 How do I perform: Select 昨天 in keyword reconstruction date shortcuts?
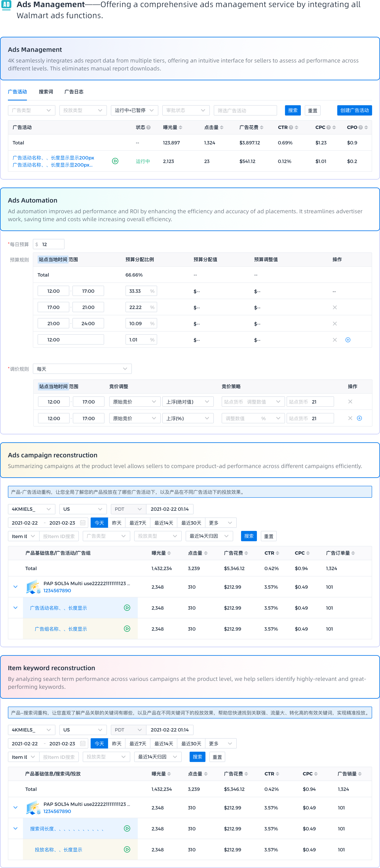click(x=117, y=743)
